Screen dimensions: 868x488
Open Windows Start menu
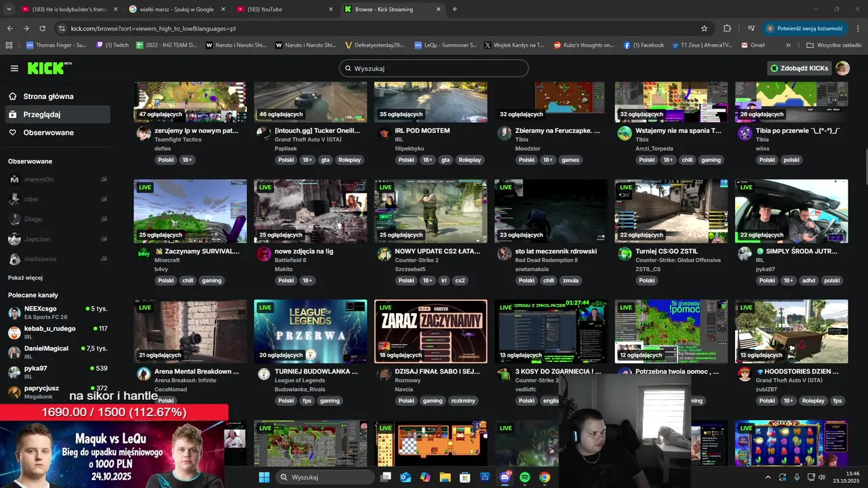point(264,477)
